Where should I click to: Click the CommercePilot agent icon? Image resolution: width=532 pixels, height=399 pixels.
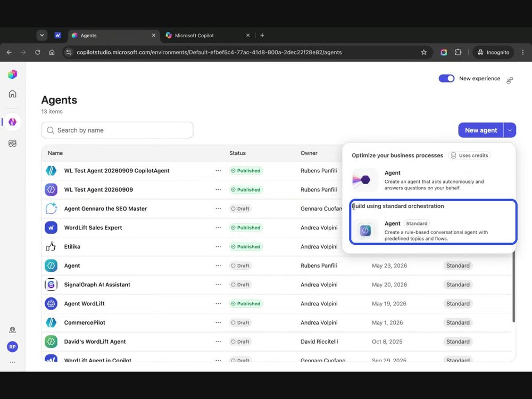(51, 323)
